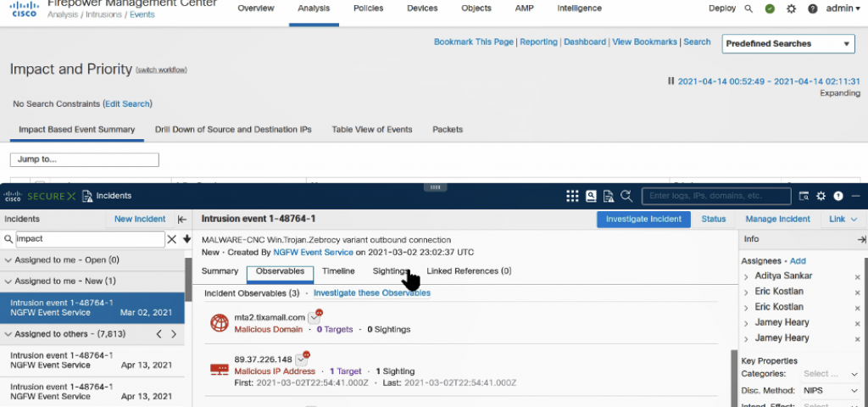
Task: Open pivot menu for 89.37.226.148
Action: [x=301, y=360]
